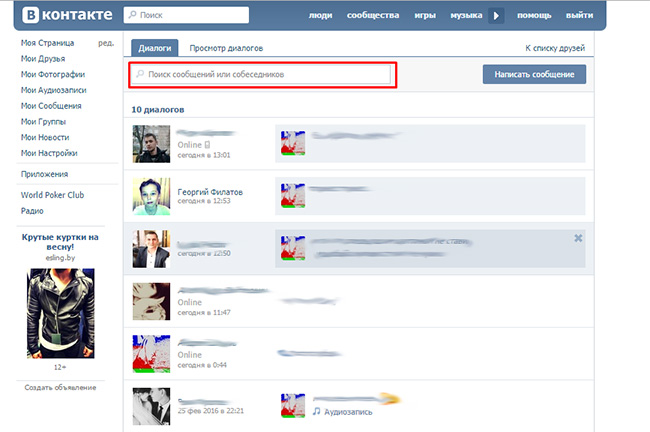Go to Мои Друзья in sidebar
Screen dimensions: 650x432
tap(44, 58)
